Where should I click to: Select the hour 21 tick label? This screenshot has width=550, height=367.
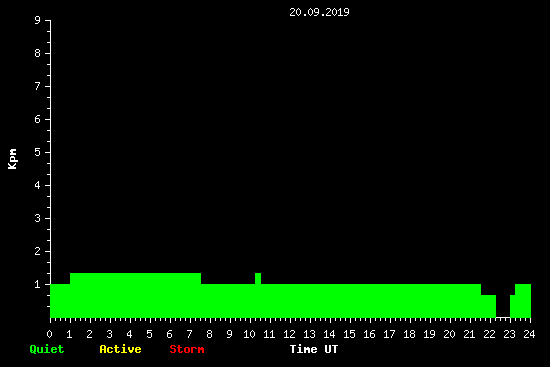[x=469, y=334]
